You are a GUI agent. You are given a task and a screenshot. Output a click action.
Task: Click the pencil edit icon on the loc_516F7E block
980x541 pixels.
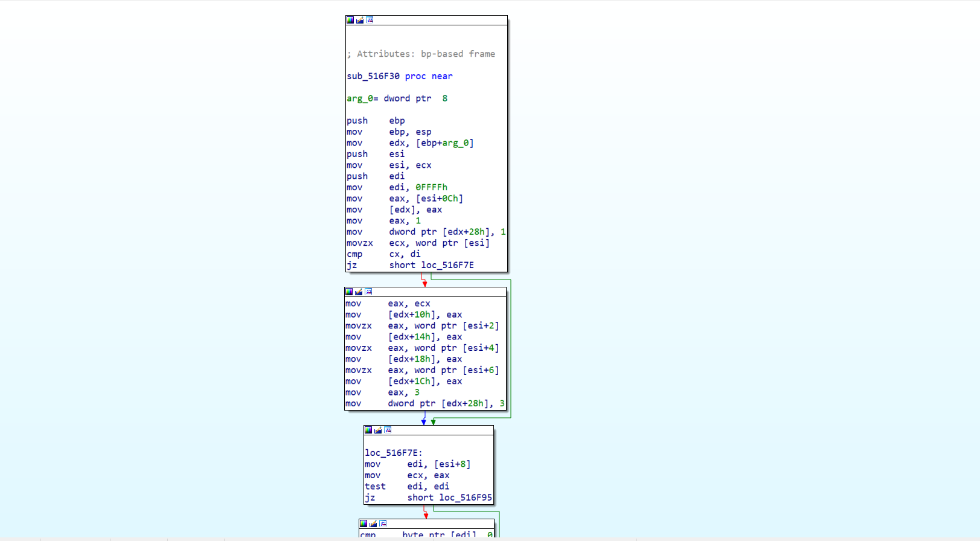(378, 430)
